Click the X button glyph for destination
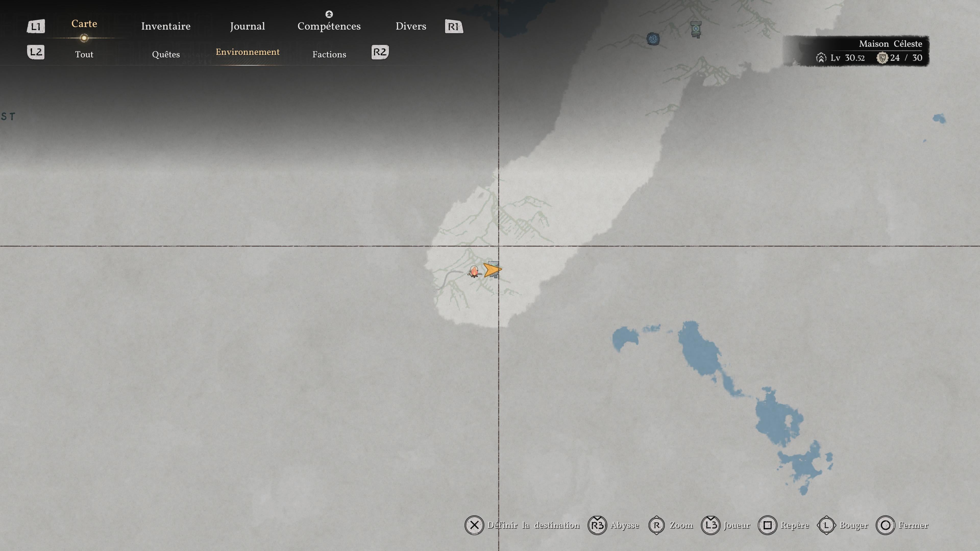 click(x=474, y=525)
